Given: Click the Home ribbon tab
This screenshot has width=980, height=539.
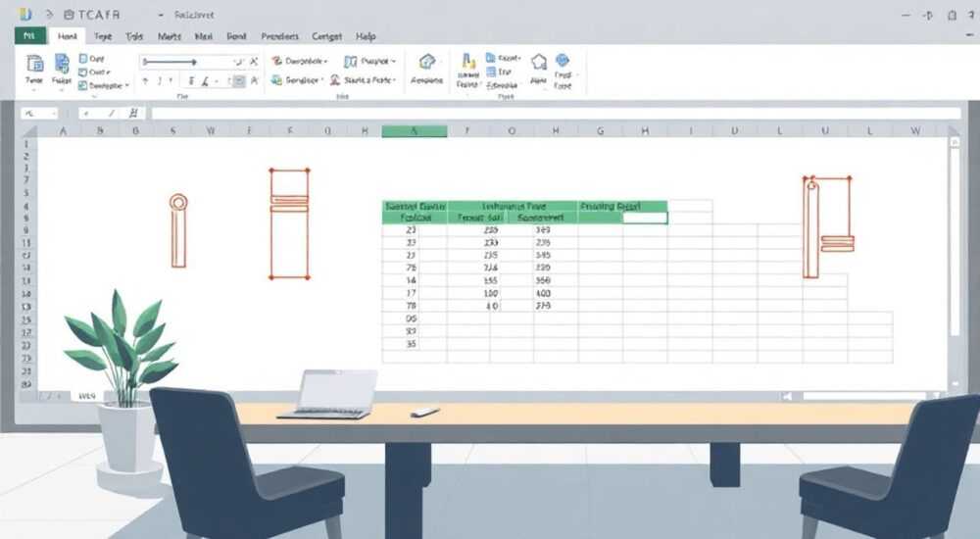Looking at the screenshot, I should pyautogui.click(x=68, y=36).
